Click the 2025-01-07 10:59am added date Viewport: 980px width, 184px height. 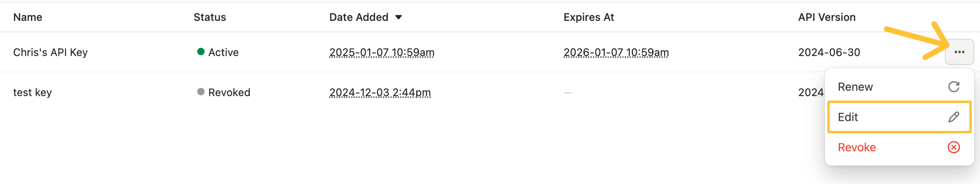(382, 52)
